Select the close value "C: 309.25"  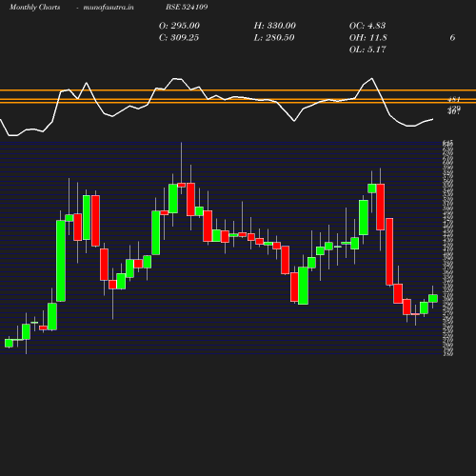coord(179,38)
